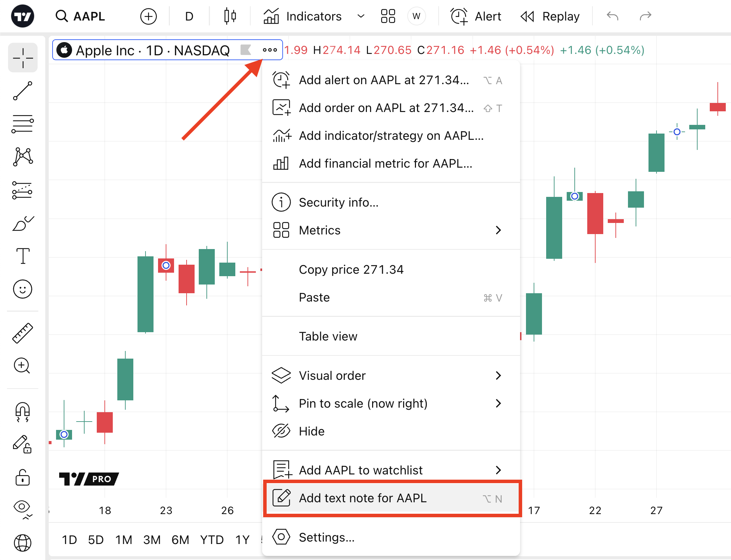Select the 3M time range
731x560 pixels.
(x=152, y=540)
